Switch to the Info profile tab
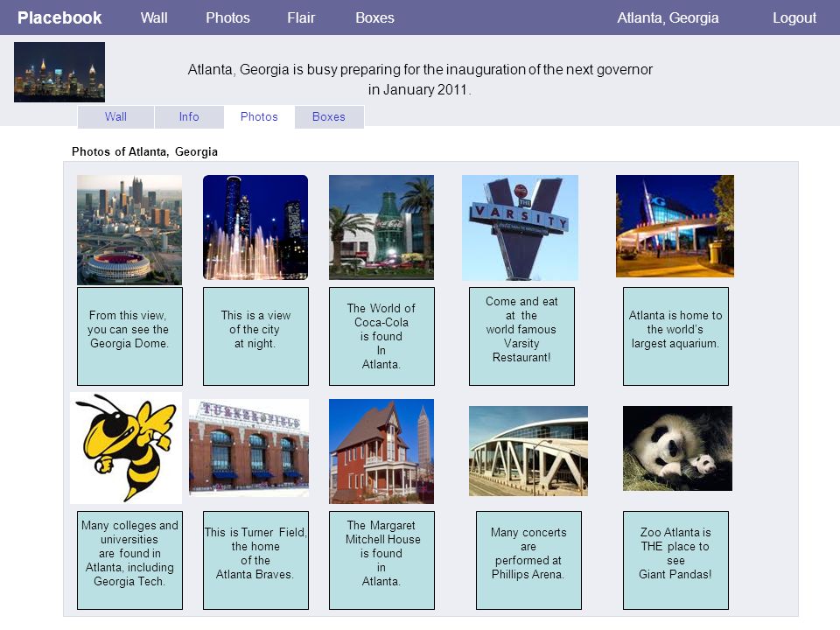Viewport: 840px width, 630px height. click(x=189, y=116)
